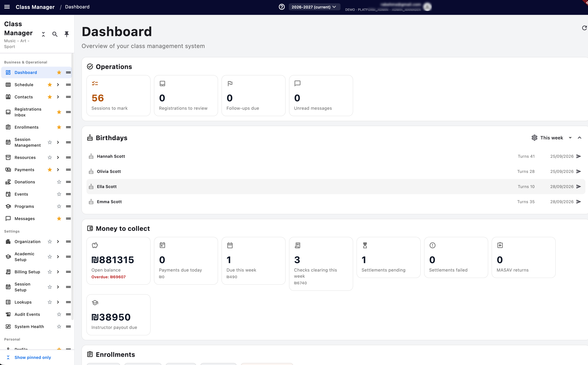Pin Audit Events with its star
Screen dimensions: 588x365
point(59,314)
